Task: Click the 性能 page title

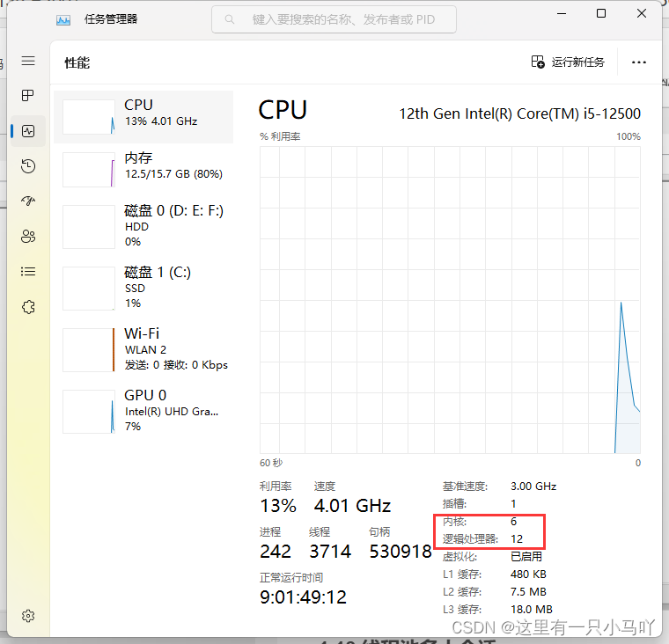Action: 77,62
